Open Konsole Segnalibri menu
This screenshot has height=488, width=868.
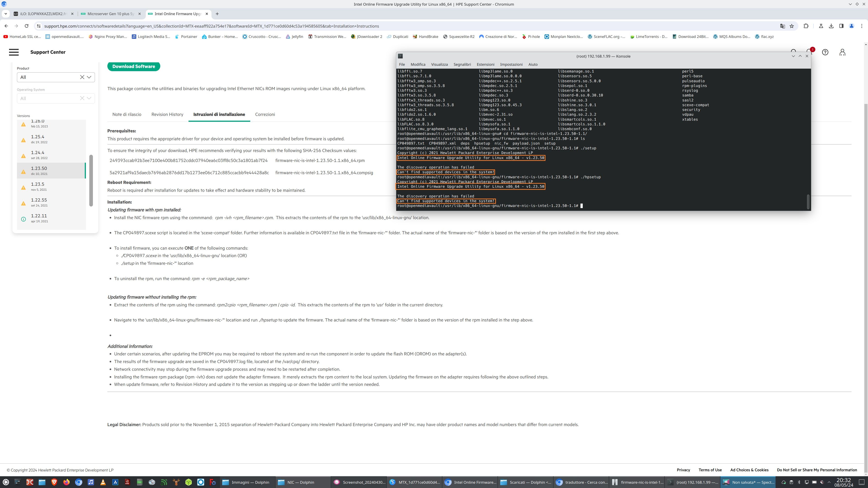point(462,64)
